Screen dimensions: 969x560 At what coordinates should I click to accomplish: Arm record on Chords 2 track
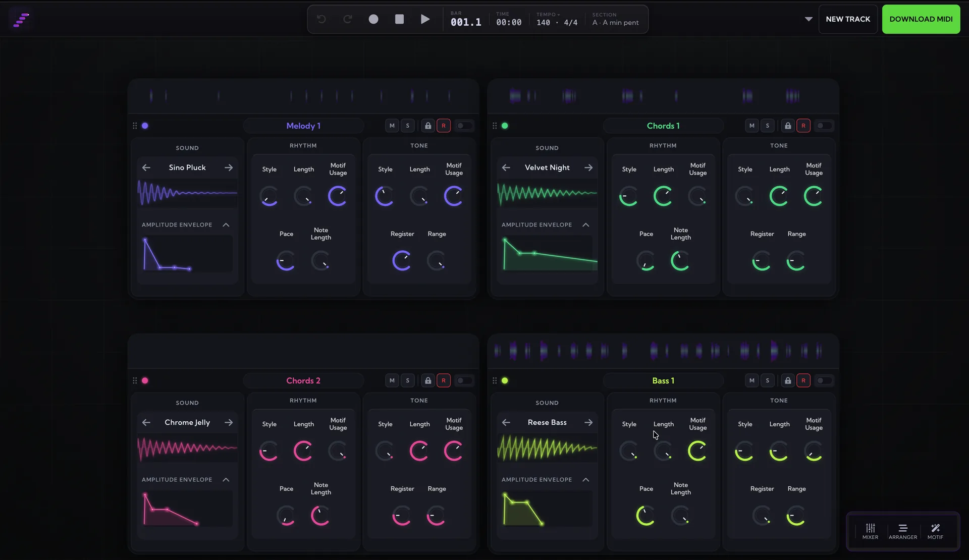[x=444, y=380]
